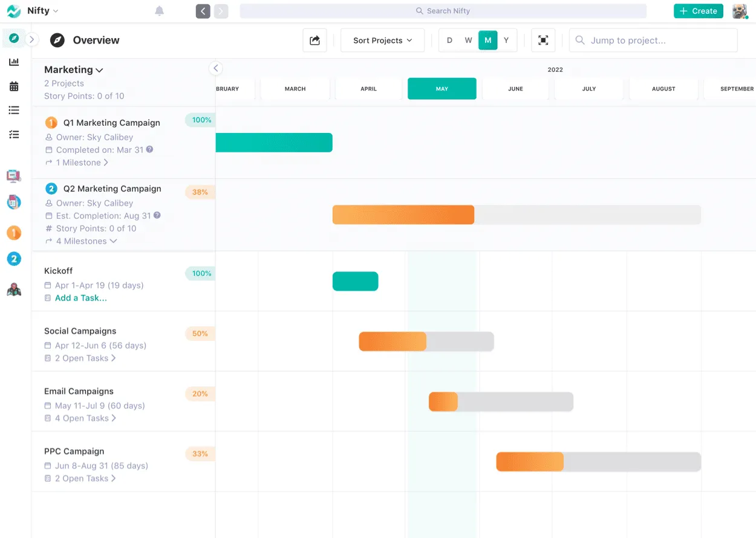
Task: Open the Sort Projects dropdown
Action: tap(382, 40)
